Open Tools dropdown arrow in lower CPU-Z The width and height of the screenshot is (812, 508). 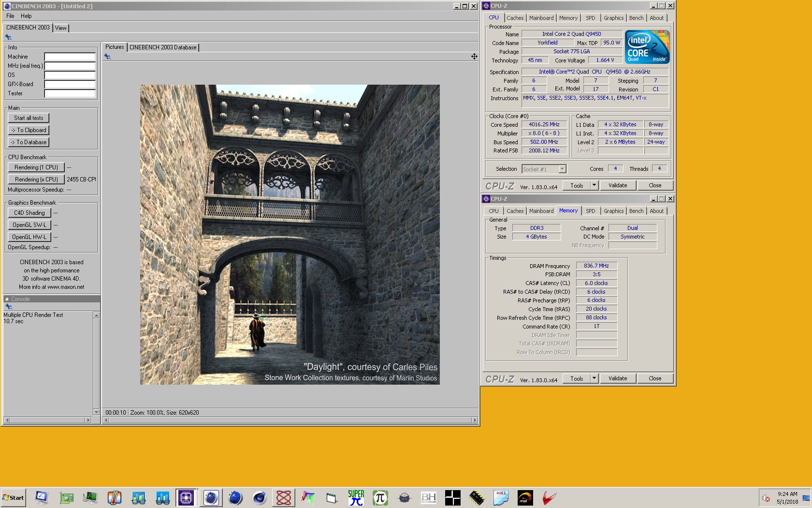594,378
